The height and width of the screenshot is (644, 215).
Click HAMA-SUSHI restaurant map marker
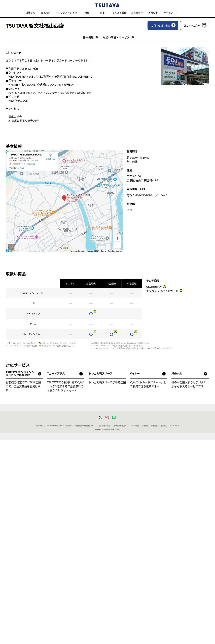[x=53, y=212]
